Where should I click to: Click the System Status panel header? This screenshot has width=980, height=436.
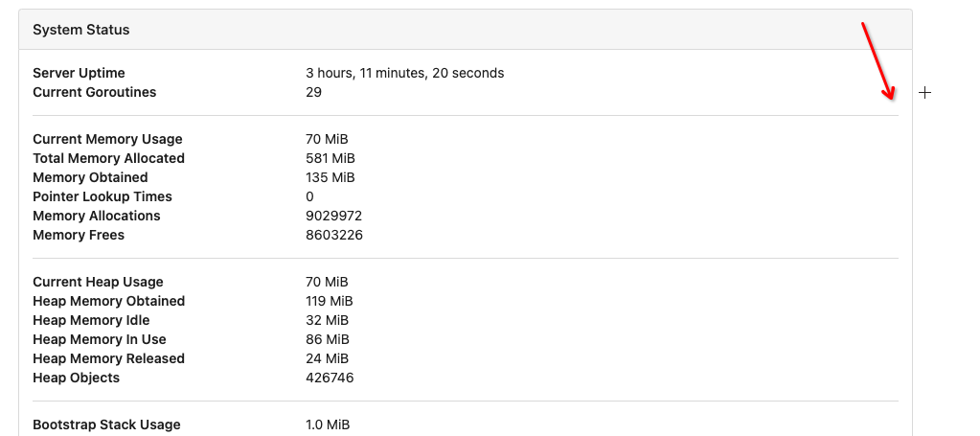[465, 30]
